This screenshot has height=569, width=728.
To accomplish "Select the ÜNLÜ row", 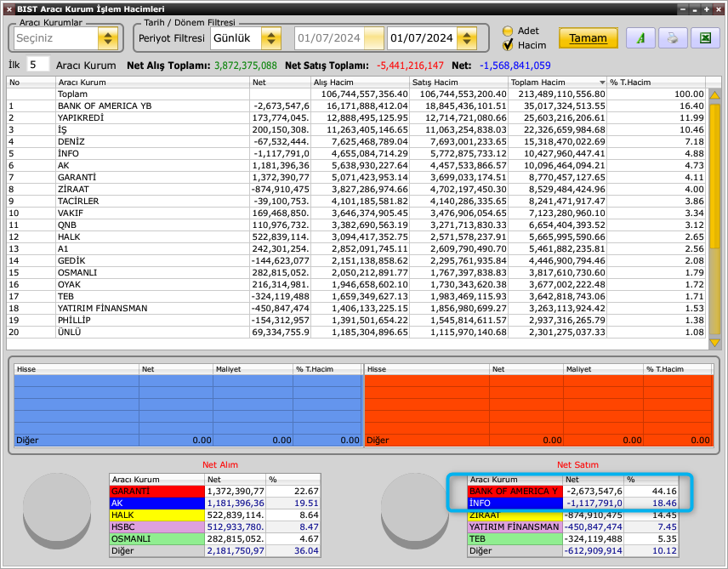I will [356, 333].
